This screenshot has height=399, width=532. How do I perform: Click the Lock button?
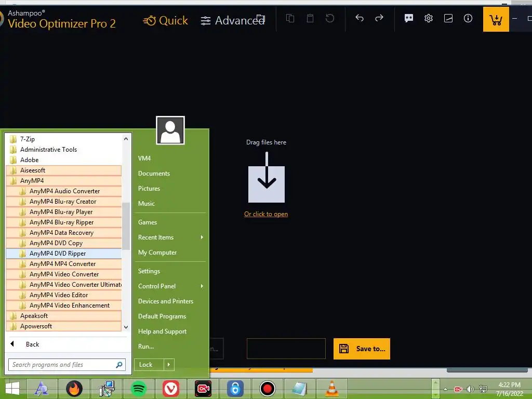(149, 365)
